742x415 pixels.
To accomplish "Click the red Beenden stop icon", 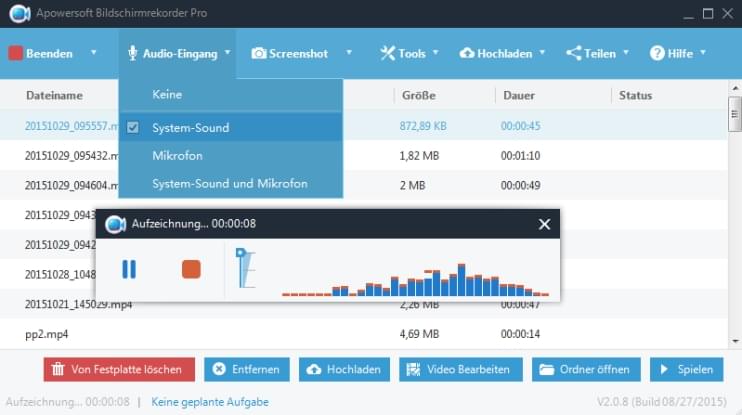I will (x=15, y=53).
